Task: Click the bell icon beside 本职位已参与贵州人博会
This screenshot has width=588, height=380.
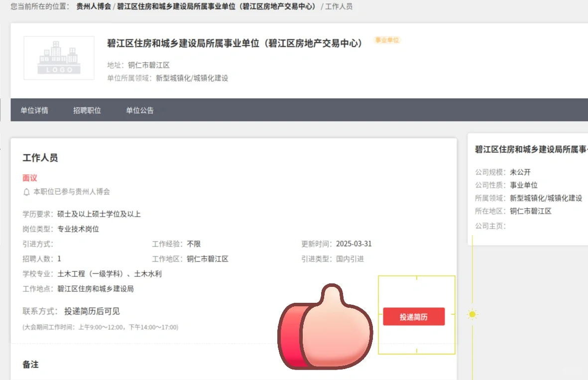Action: [x=26, y=191]
